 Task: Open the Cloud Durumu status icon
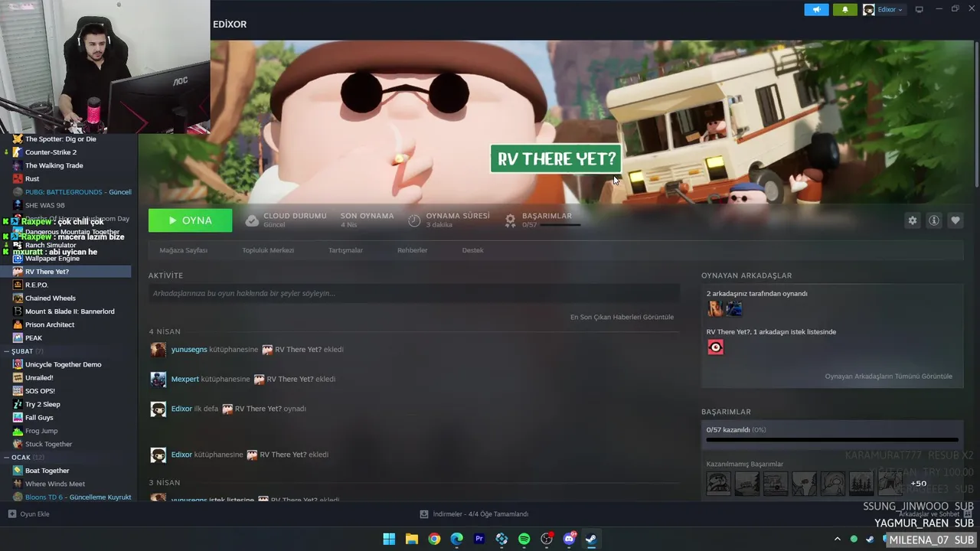pos(252,220)
